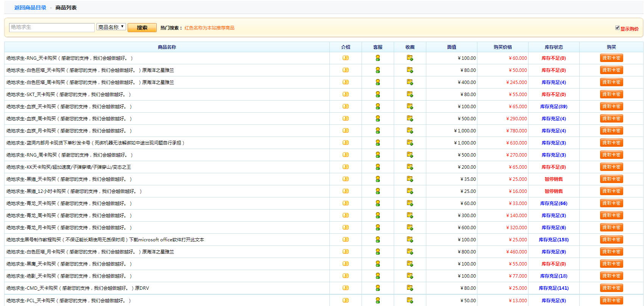
Task: Click the 商品列表 breadcrumb text
Action: 66,8
